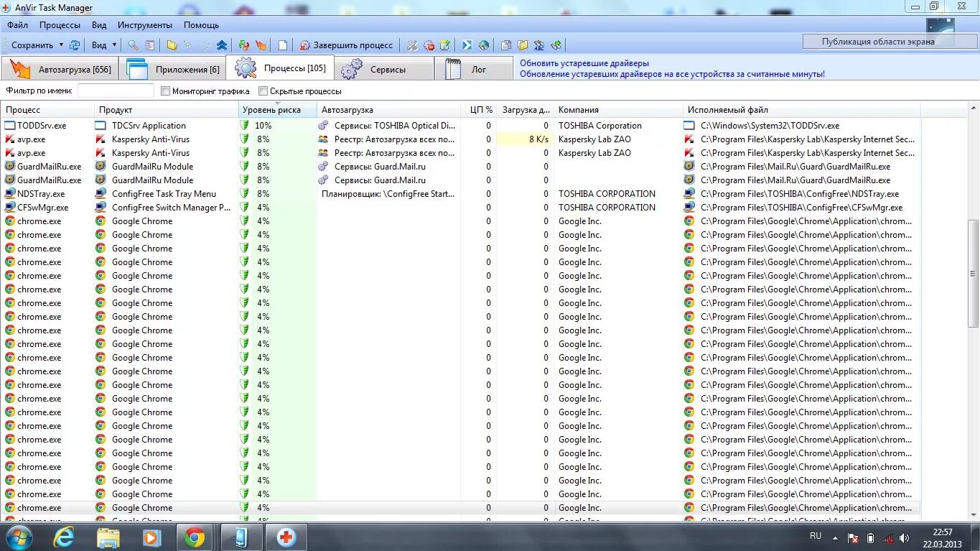Click the ABC check toolbar icon
This screenshot has height=551, width=980.
point(539,45)
